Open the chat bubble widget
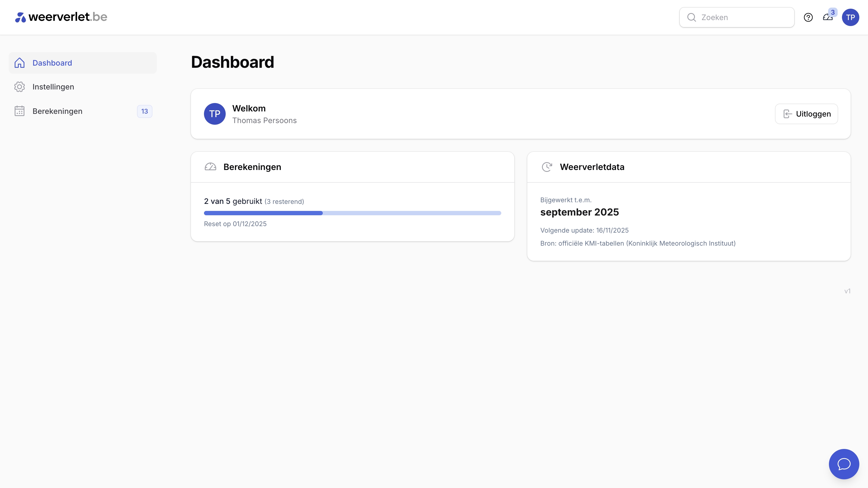This screenshot has width=868, height=488. pos(844,464)
